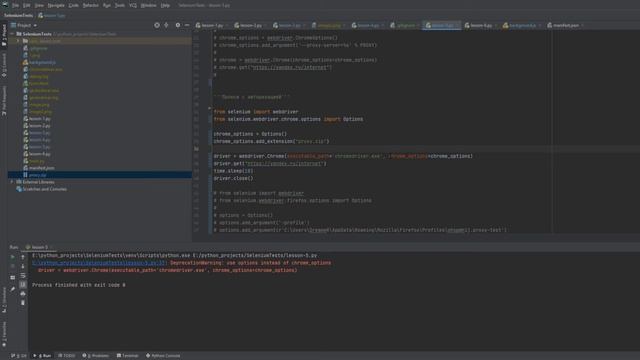The image size is (640, 360).
Task: Collapse the SeleniumTests root node
Action: [x=12, y=34]
